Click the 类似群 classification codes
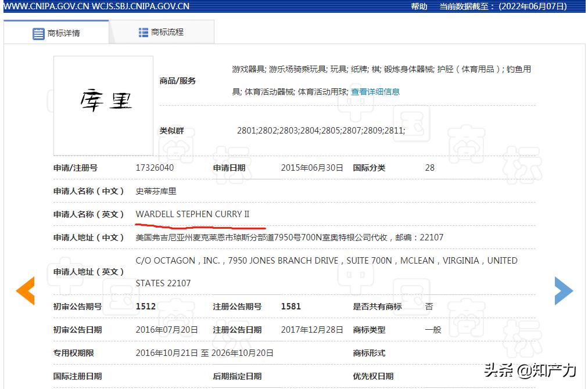 [x=321, y=131]
